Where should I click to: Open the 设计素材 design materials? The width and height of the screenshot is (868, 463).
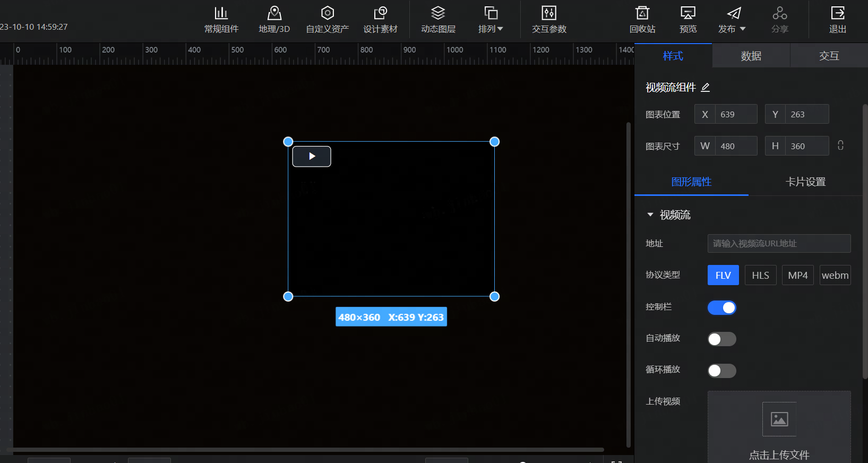[380, 20]
